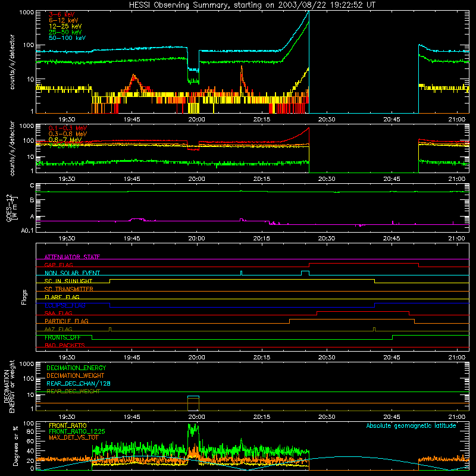Select the SC_TRANSMITTER flag label
The width and height of the screenshot is (476, 476).
[69, 289]
